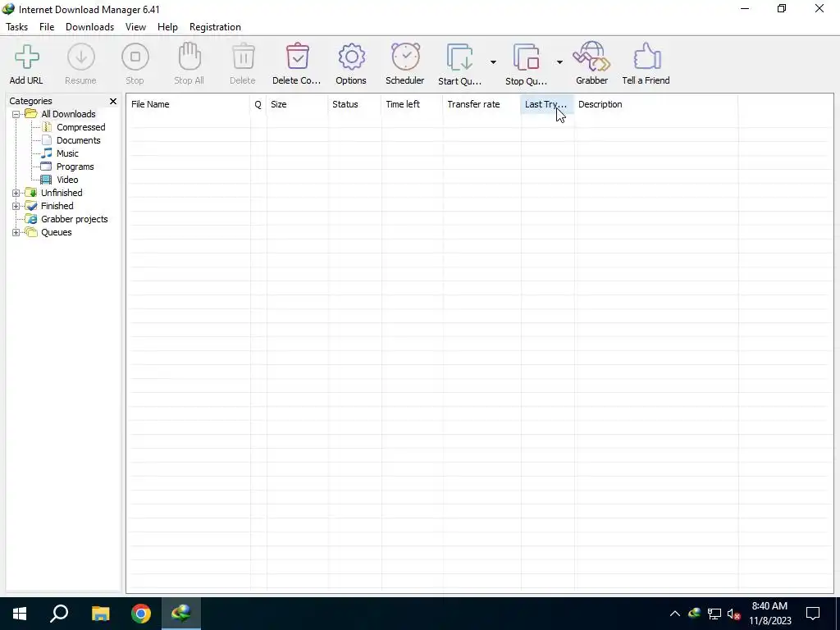Select the Compressed category
840x630 pixels.
point(81,127)
